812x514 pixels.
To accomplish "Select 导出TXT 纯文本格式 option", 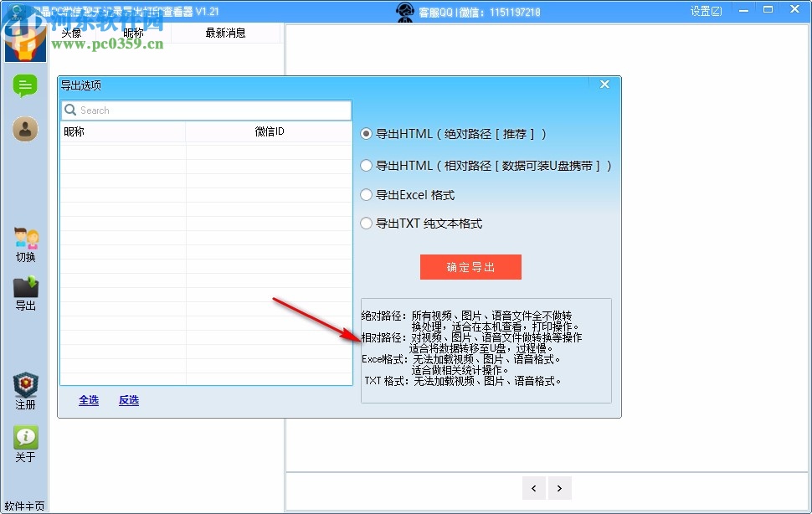I will click(366, 223).
